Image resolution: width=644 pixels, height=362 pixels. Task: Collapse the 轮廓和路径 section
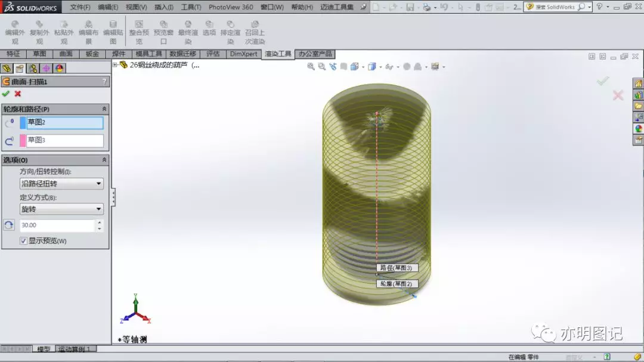(x=104, y=109)
